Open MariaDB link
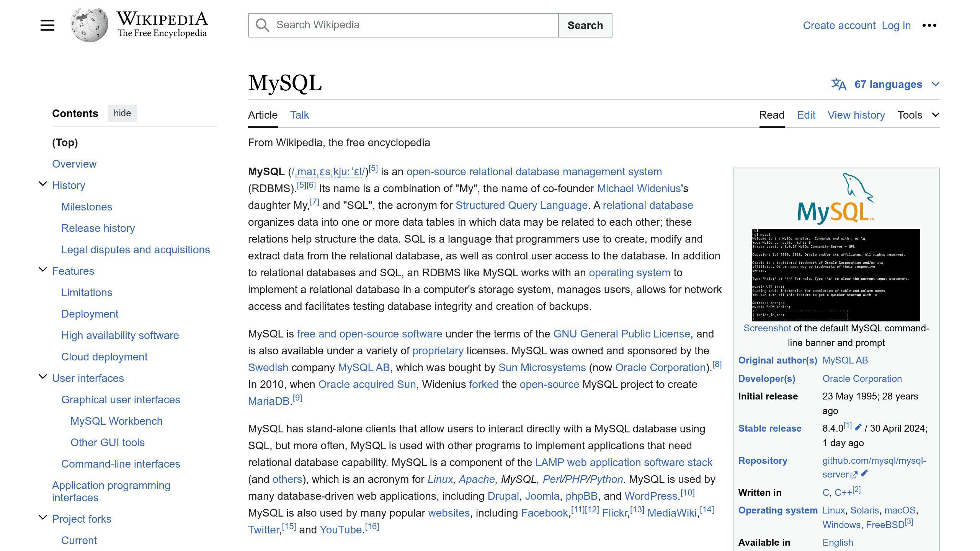 269,401
